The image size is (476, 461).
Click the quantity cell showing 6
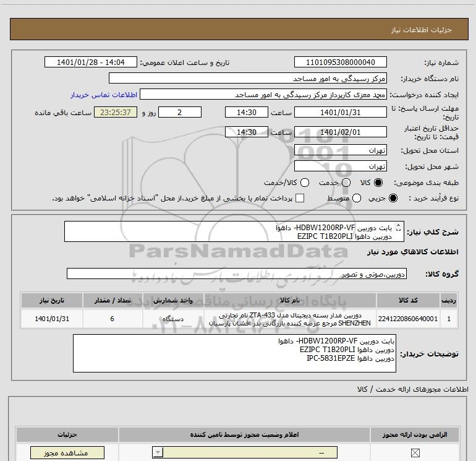coord(113,319)
